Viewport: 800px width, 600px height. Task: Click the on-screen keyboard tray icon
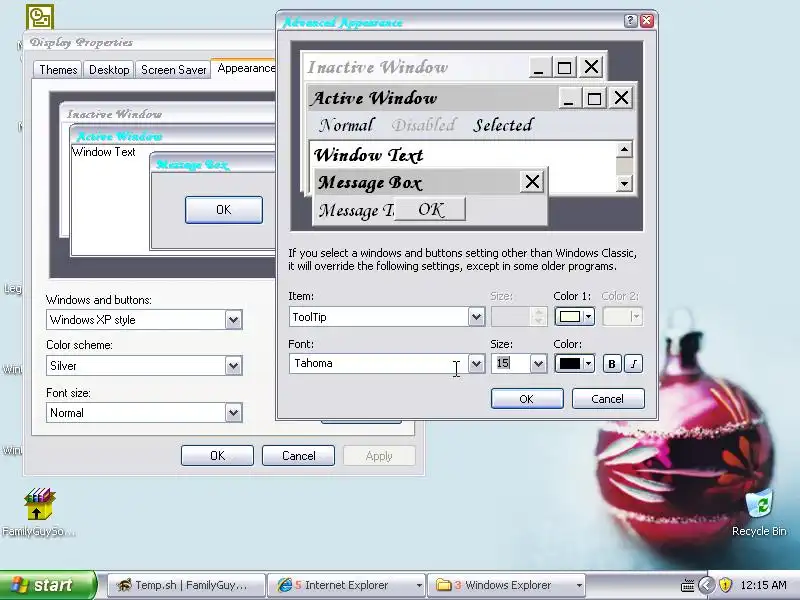click(x=687, y=585)
